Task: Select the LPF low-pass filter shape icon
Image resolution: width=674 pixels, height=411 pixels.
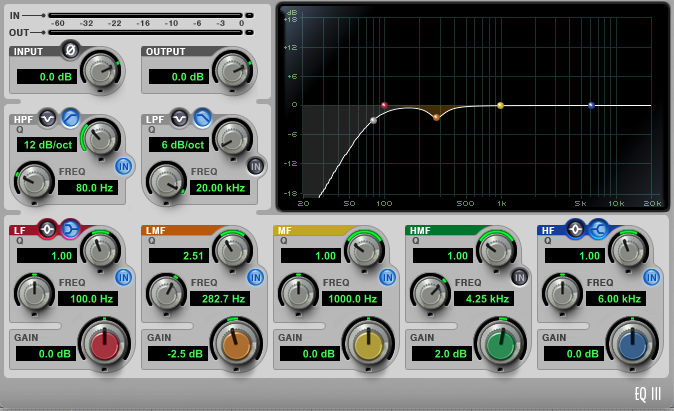Action: [202, 118]
